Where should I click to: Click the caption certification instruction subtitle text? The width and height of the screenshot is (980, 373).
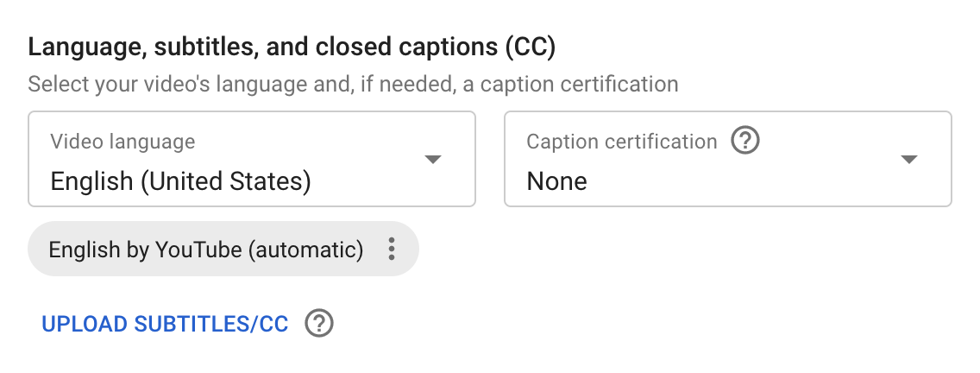(353, 84)
